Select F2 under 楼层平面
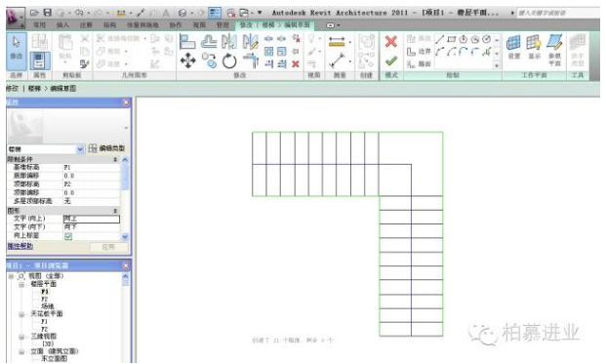The image size is (606, 364). click(x=45, y=300)
